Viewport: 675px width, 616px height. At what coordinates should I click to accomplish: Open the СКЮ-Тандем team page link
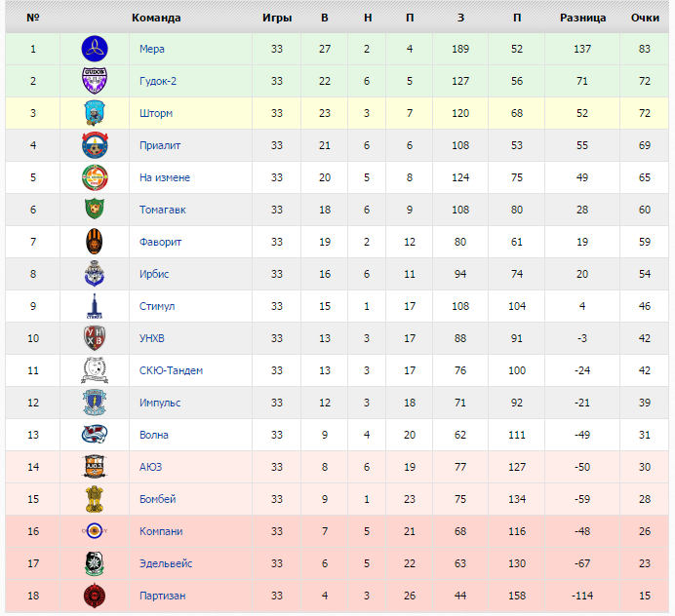pos(171,370)
